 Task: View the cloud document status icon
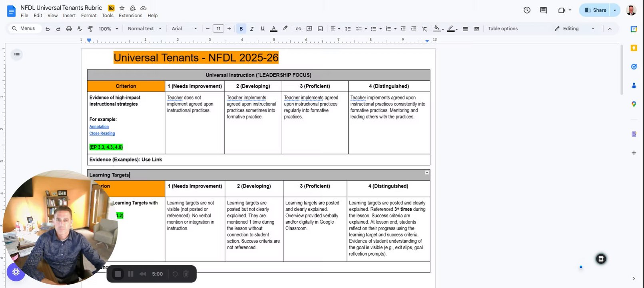[x=143, y=8]
